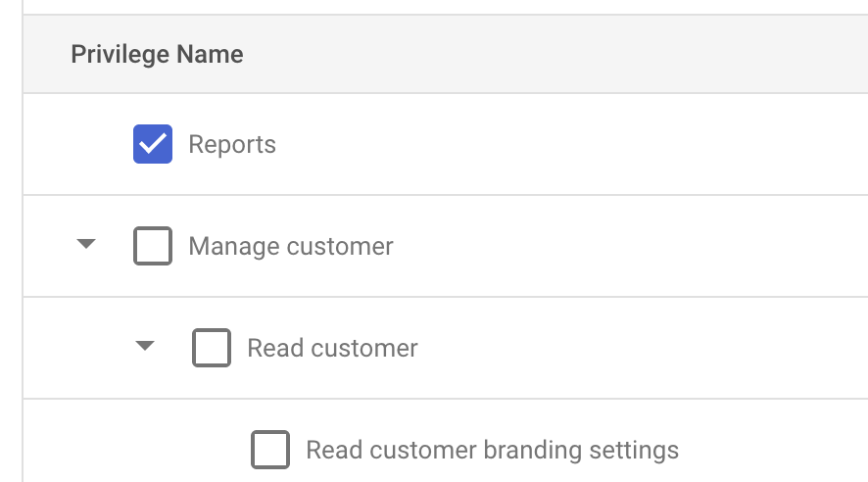The image size is (868, 482).
Task: Click the caret icon before Read customer
Action: [145, 346]
